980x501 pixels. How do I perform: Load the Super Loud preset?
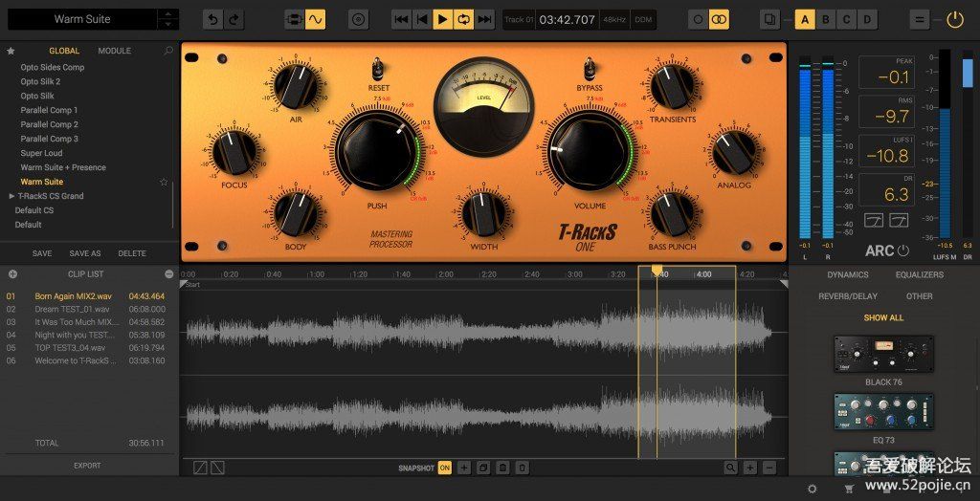point(41,153)
